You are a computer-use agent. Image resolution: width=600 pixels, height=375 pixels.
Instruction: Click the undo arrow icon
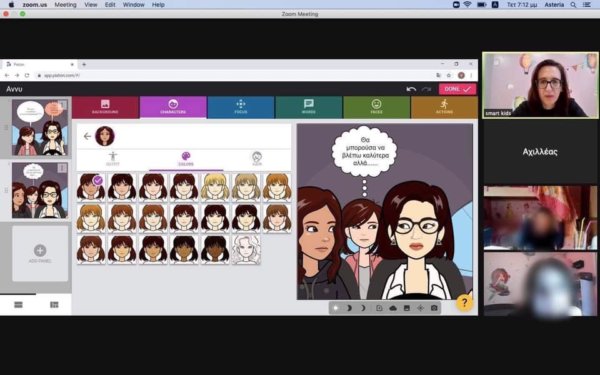(411, 89)
